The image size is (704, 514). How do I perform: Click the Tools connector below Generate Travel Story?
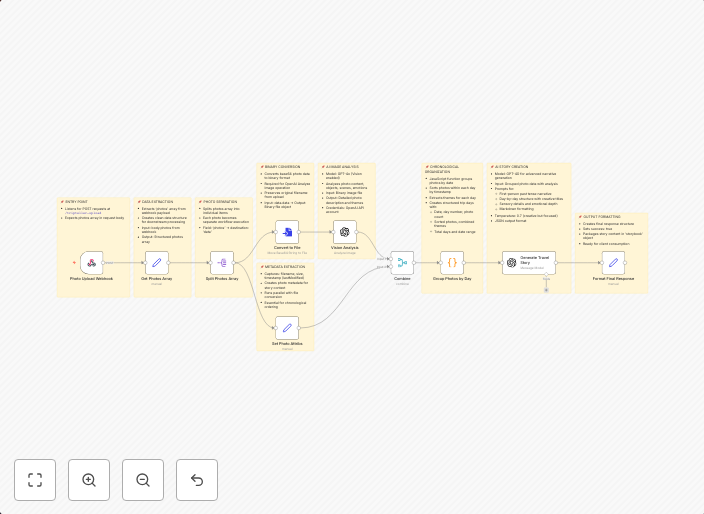(547, 289)
